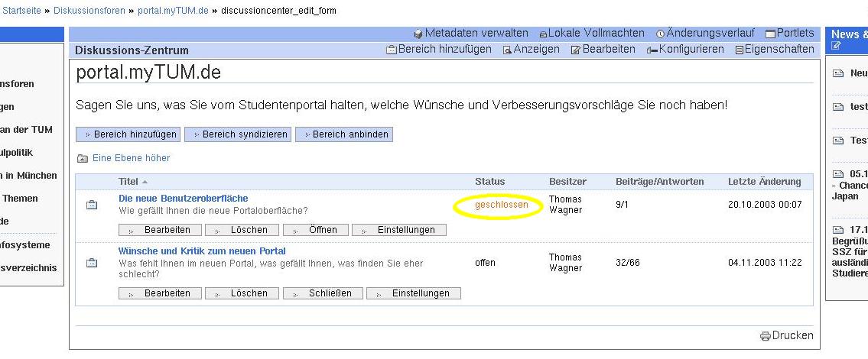868x359 pixels.
Task: Click Löschen under Die neue Benutzeroberfläche
Action: point(242,230)
